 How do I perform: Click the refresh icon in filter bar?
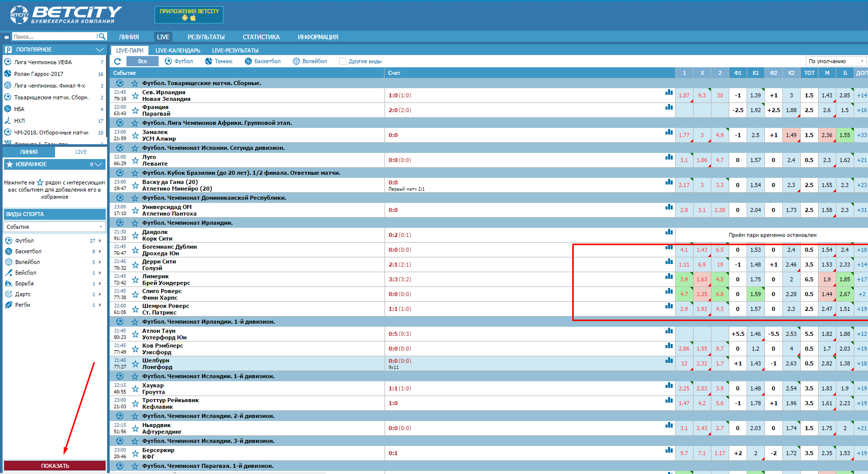coord(117,61)
